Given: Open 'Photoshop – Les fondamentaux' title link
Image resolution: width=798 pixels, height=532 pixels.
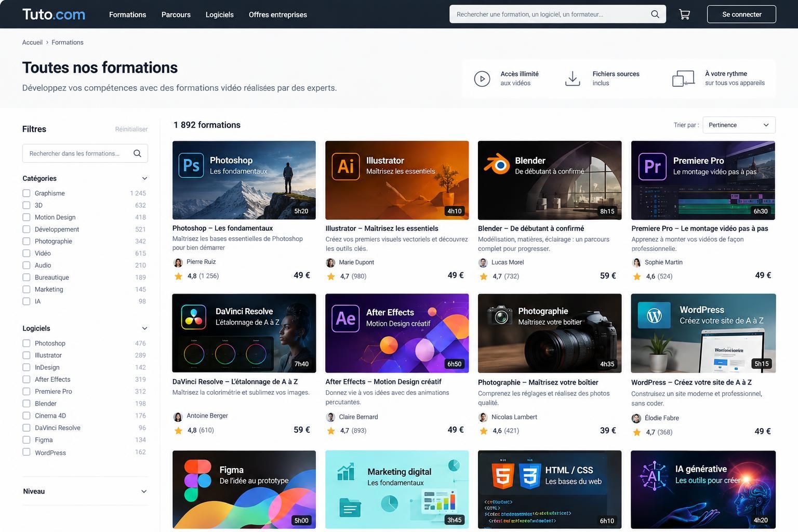Looking at the screenshot, I should point(222,228).
